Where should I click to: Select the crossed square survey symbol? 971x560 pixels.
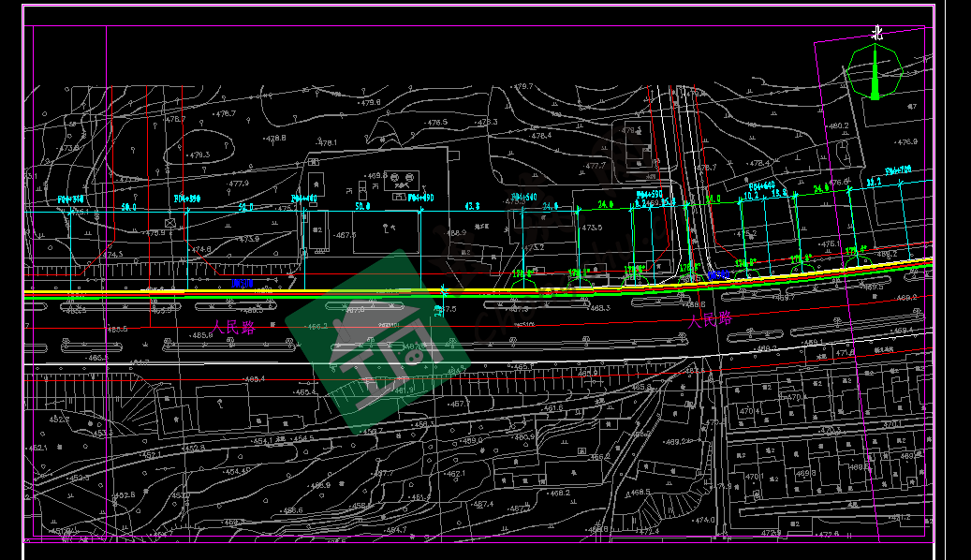tap(170, 223)
